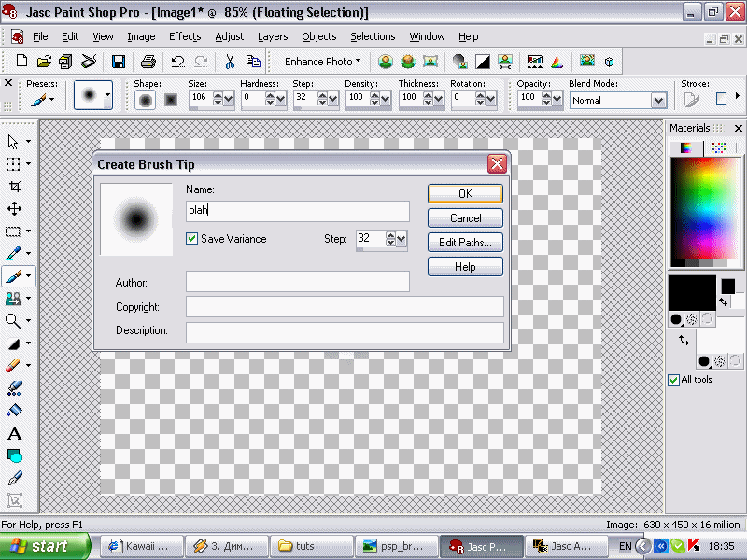Toggle the foreground texture button

(x=692, y=319)
